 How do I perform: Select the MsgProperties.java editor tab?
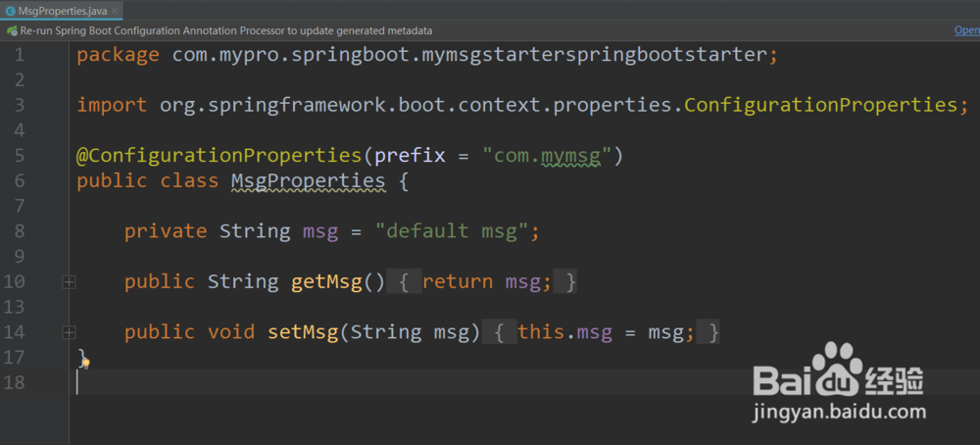coord(61,11)
